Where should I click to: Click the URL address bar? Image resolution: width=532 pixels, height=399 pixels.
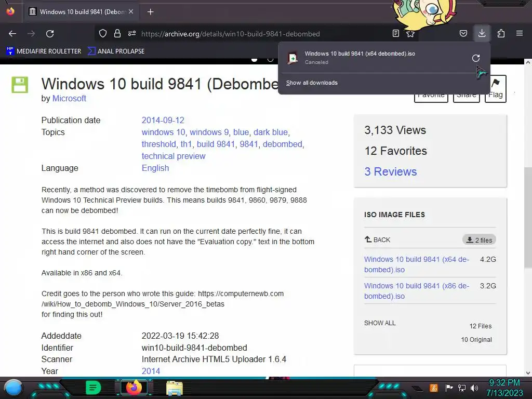(x=231, y=34)
